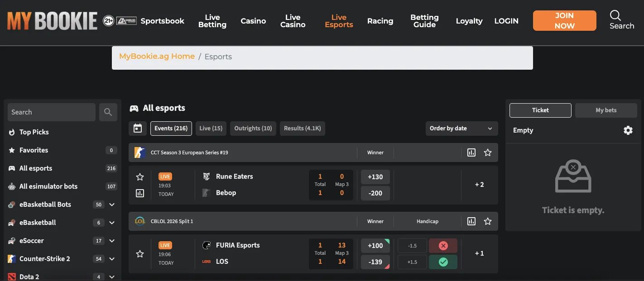644x281 pixels.
Task: Click the MyBookie logo
Action: click(52, 21)
